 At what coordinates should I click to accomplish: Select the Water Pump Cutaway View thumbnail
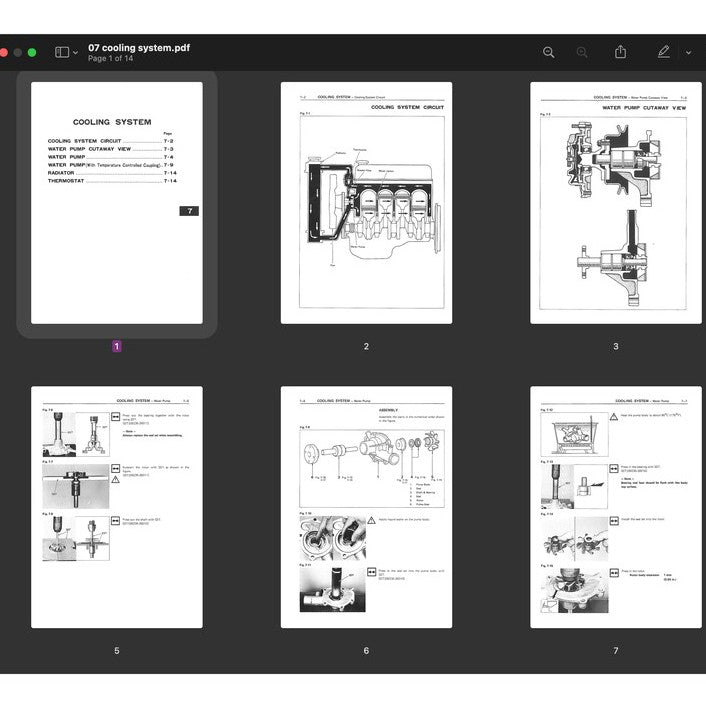615,203
